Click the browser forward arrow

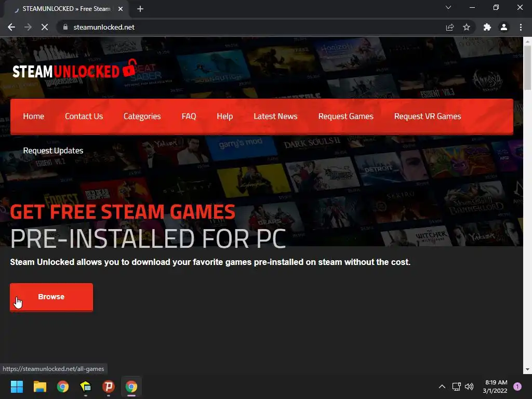coord(28,27)
